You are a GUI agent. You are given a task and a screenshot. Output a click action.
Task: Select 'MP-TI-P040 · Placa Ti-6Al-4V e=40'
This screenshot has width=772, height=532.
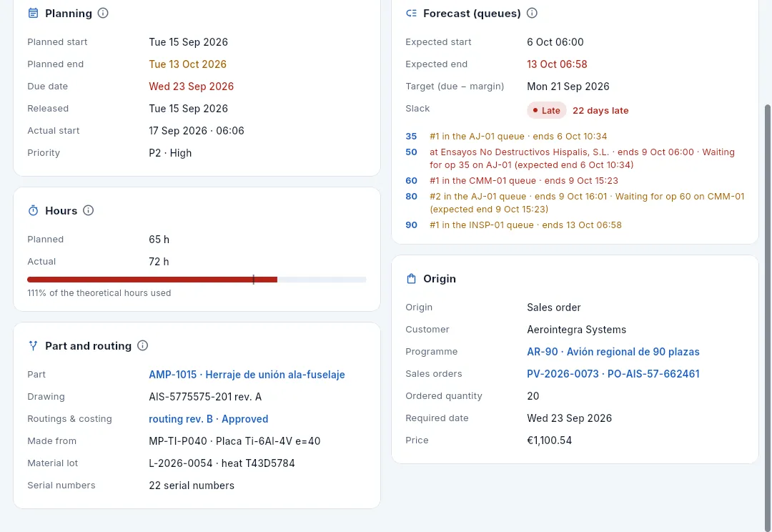coord(234,441)
